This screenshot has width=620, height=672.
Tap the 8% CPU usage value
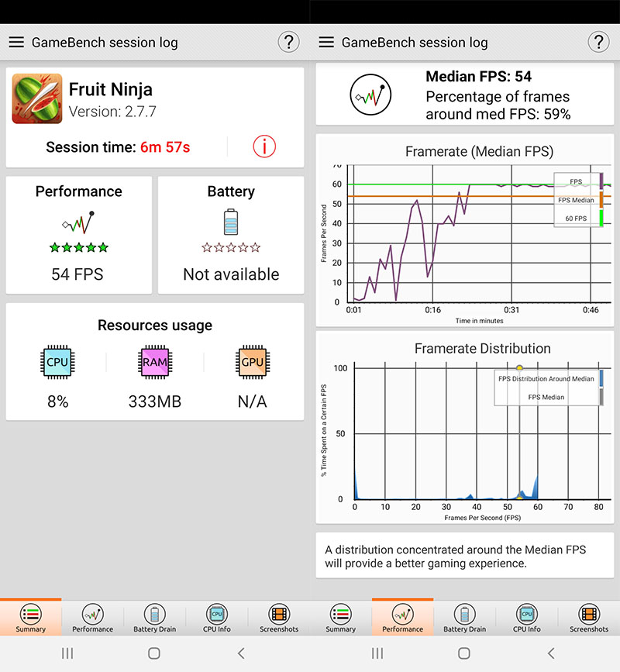point(58,401)
